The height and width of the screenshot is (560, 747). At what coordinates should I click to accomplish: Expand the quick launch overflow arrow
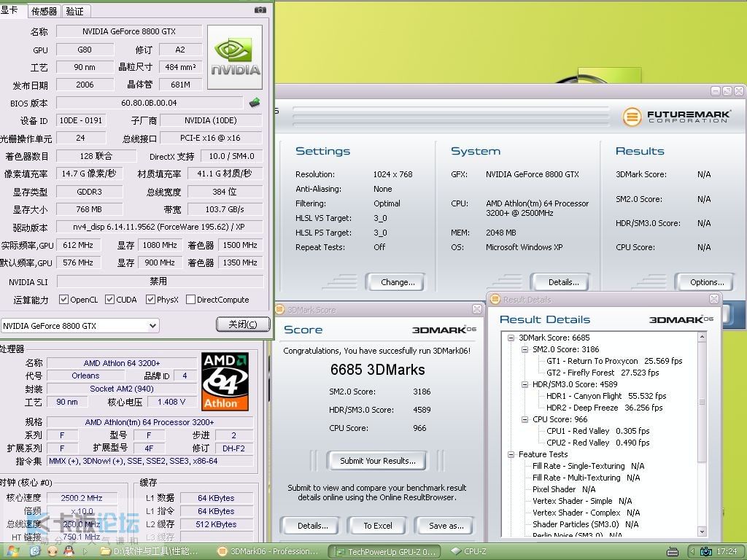click(85, 551)
